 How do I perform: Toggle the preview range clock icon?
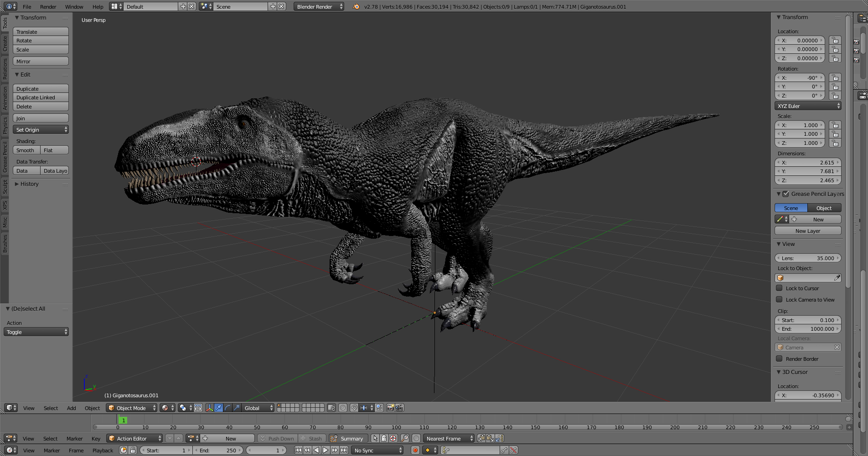click(x=124, y=450)
